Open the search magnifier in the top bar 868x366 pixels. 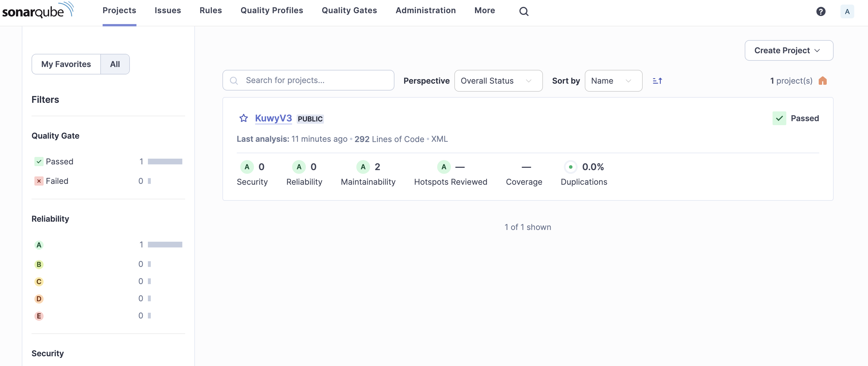click(x=524, y=11)
